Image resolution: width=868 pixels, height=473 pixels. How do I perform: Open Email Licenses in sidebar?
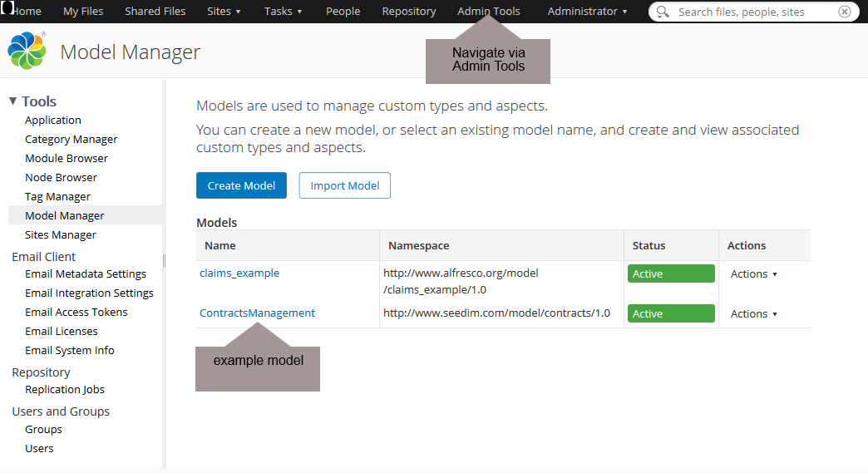tap(61, 331)
